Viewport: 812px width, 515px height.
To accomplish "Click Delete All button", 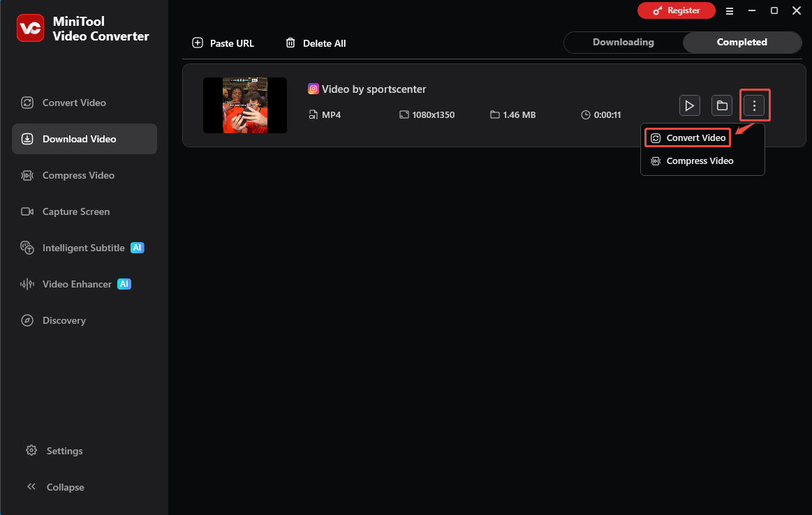I will [x=316, y=43].
